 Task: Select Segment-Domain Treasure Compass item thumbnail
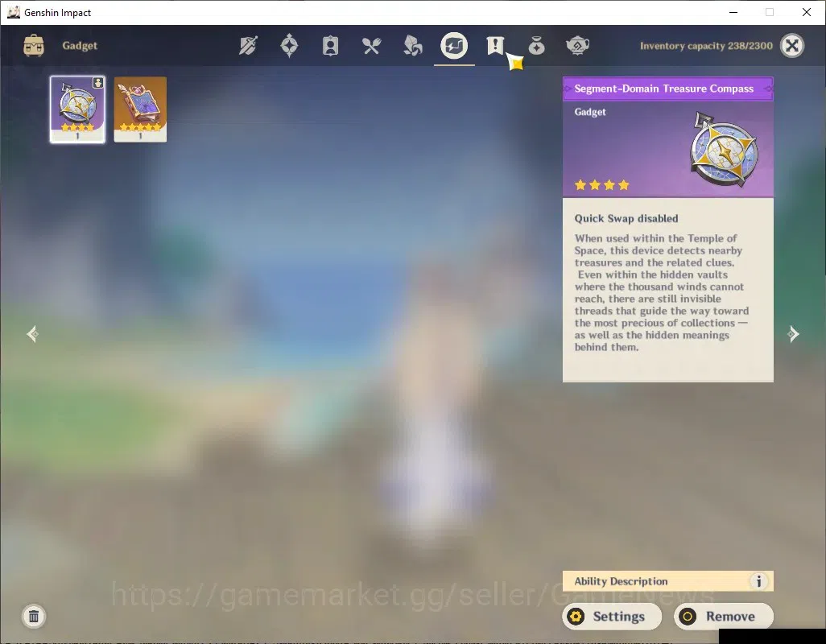(x=77, y=109)
